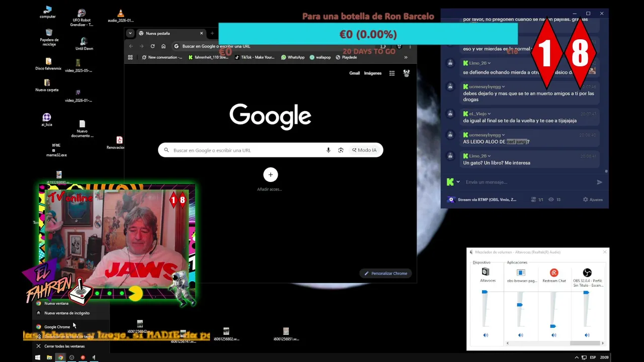Viewport: 644px width, 362px height.
Task: Select Until Dawn desktop shortcut
Action: [x=84, y=44]
